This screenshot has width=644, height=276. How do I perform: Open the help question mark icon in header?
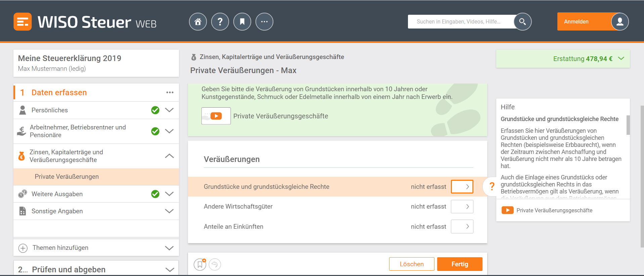tap(220, 22)
